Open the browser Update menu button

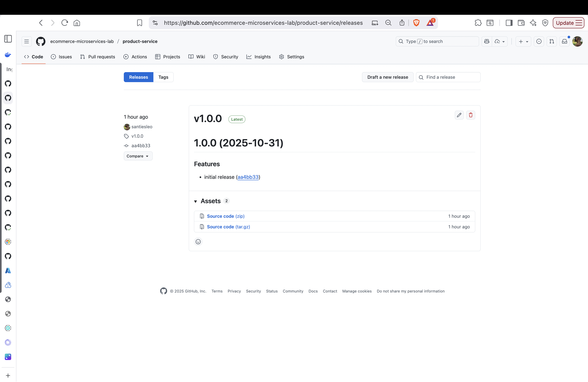(x=568, y=23)
